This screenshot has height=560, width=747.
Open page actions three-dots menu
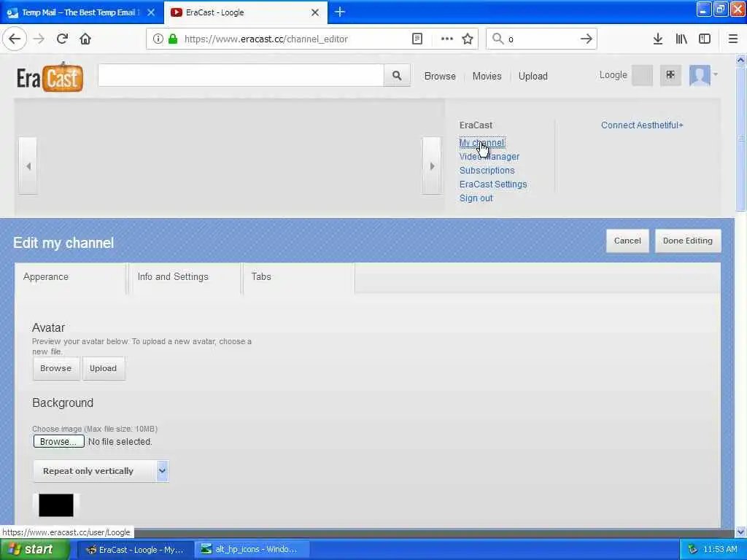click(447, 39)
